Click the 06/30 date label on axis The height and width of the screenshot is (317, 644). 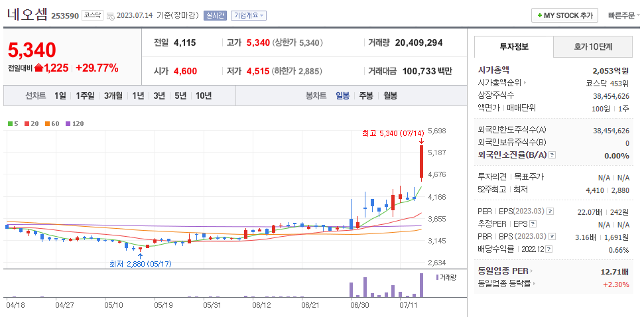tap(359, 305)
